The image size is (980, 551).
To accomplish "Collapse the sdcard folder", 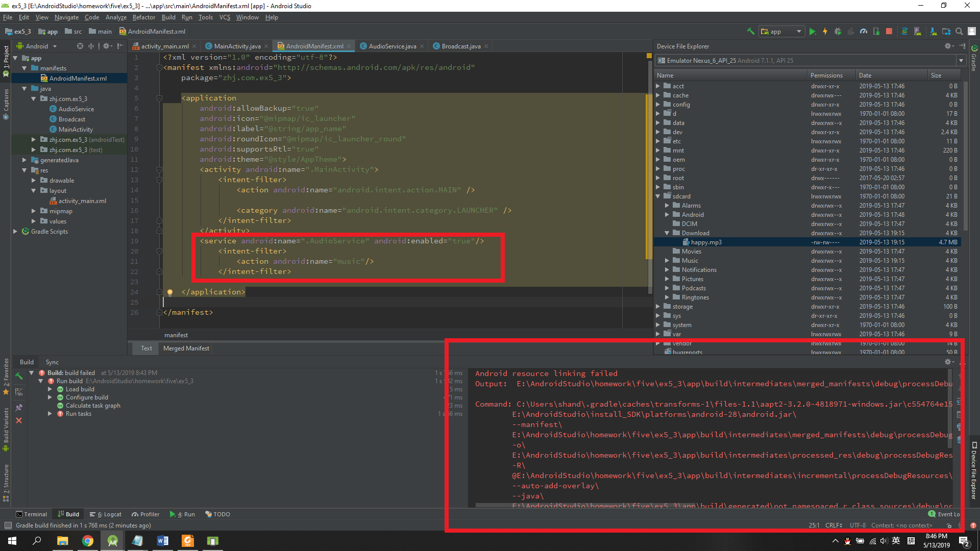I will (658, 196).
